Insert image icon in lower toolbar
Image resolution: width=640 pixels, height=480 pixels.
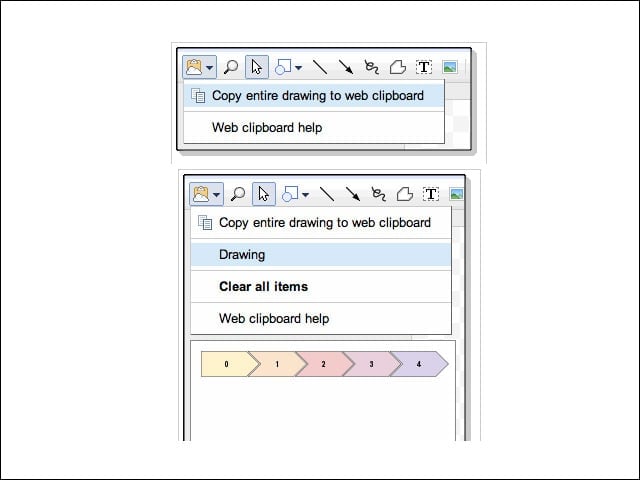coord(456,194)
